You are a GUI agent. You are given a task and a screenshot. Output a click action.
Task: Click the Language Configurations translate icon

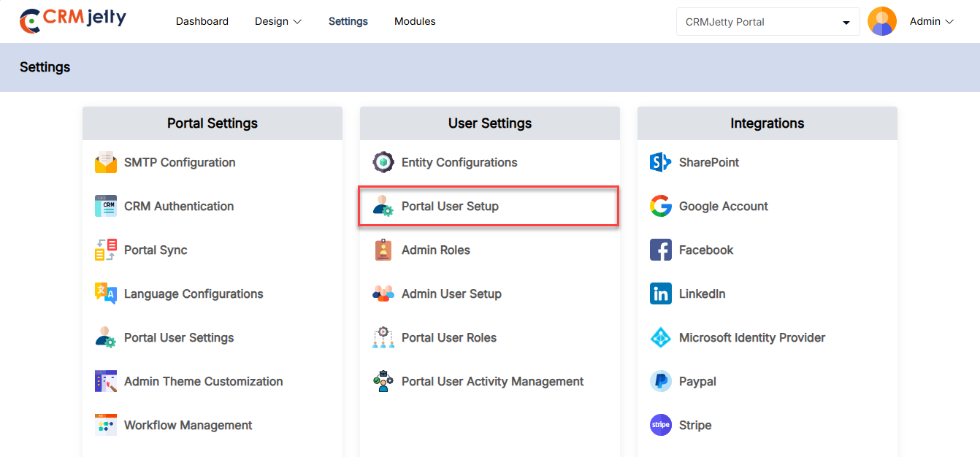coord(106,294)
